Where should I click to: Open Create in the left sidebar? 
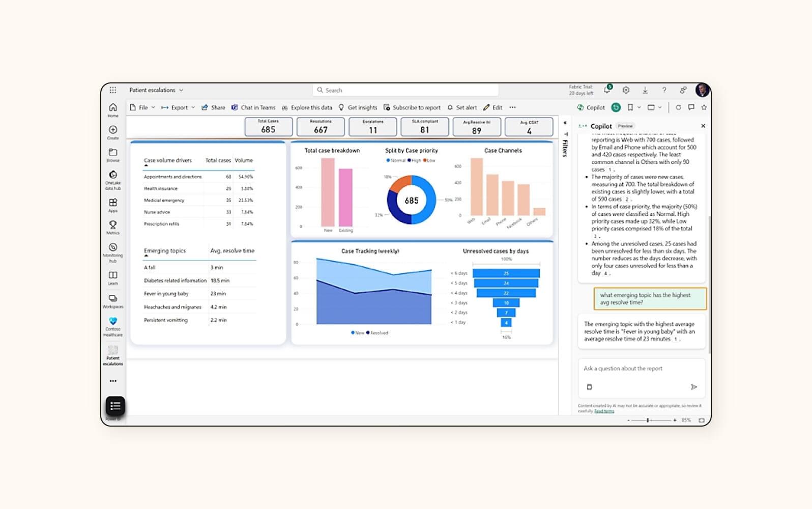113,132
